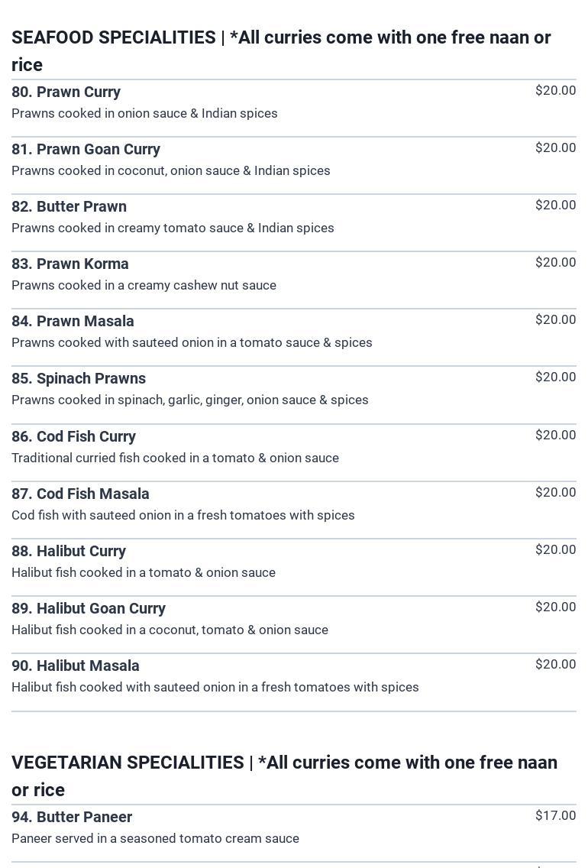Select 90. Halibut Masala dish
Viewport: 588px width, 868px height.
click(76, 666)
